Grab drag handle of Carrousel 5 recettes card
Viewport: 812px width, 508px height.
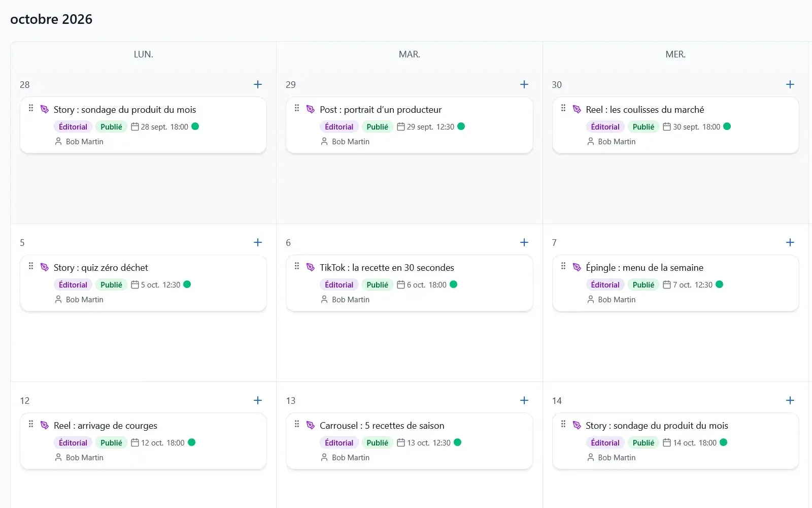(297, 424)
